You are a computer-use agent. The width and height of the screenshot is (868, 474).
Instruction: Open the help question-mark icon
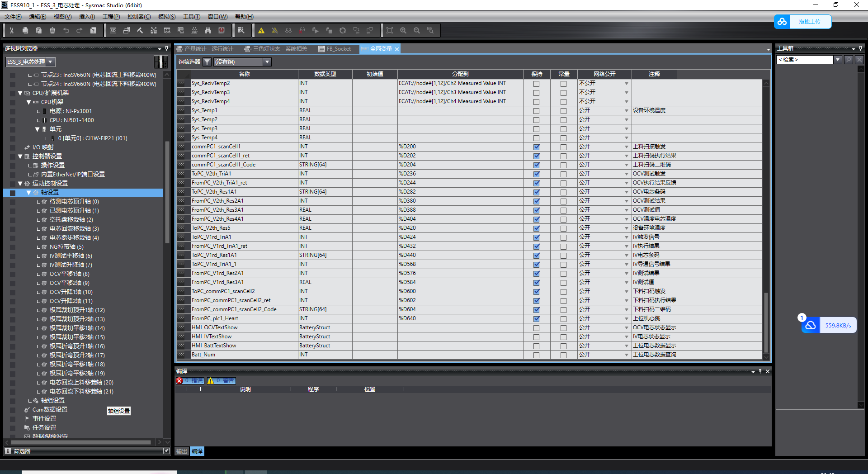point(93,30)
